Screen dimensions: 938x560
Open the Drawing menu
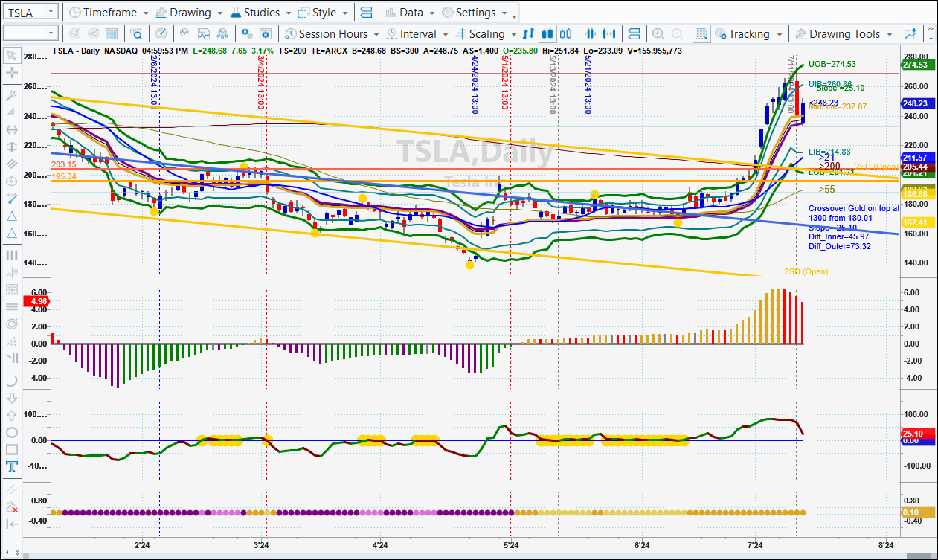190,13
